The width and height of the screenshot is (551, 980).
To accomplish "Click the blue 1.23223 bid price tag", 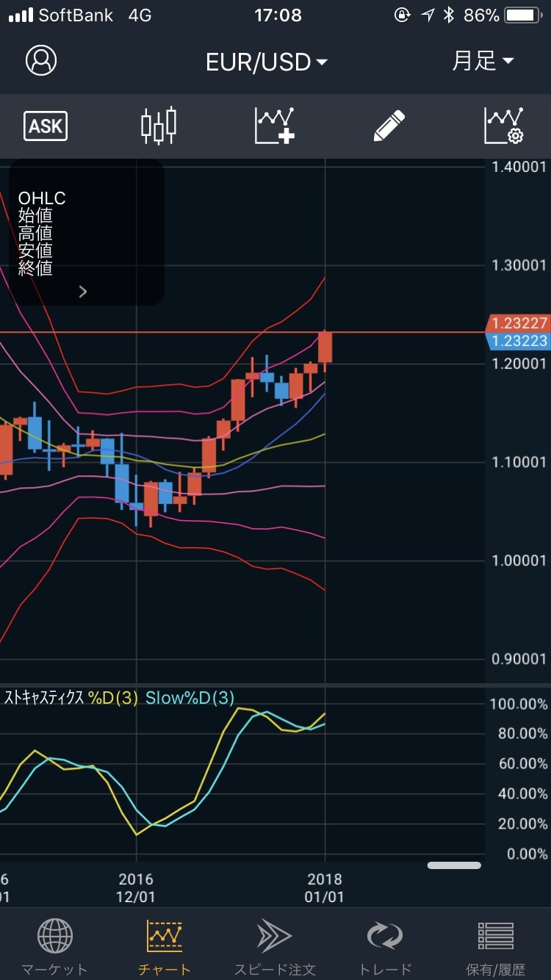I will pos(518,340).
